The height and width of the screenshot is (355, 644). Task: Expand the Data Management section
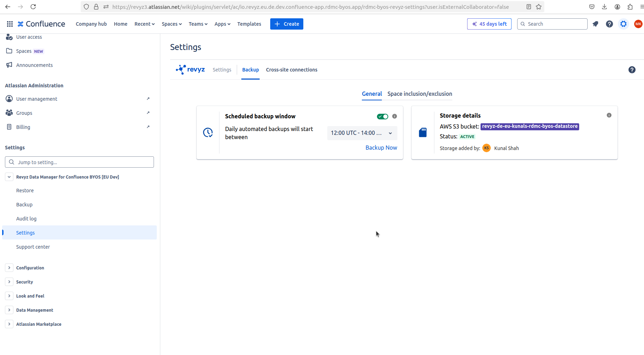click(9, 310)
